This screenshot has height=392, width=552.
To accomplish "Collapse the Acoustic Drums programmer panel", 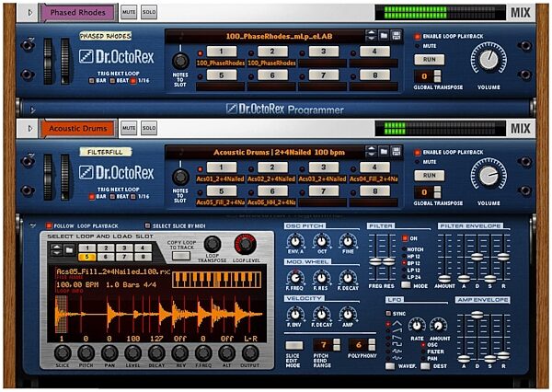I will click(x=33, y=225).
